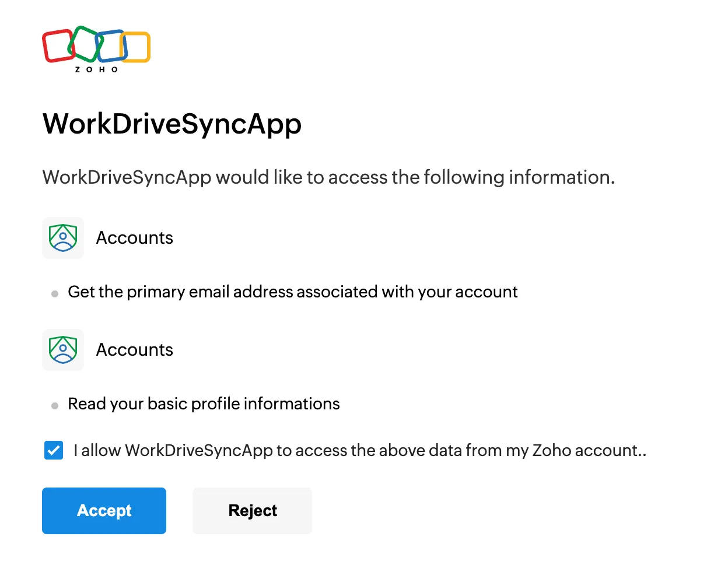This screenshot has height=582, width=728.
Task: Click 'Read your basic profile informations' text
Action: [204, 404]
